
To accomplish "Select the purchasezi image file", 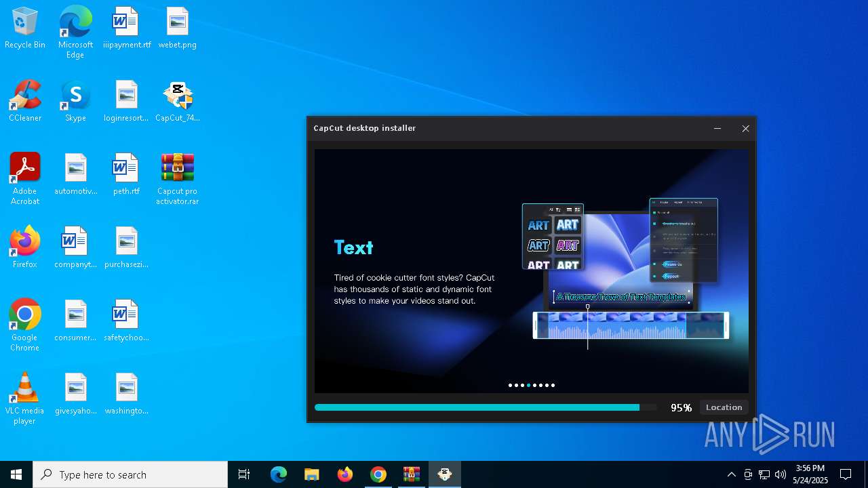I will tap(127, 247).
